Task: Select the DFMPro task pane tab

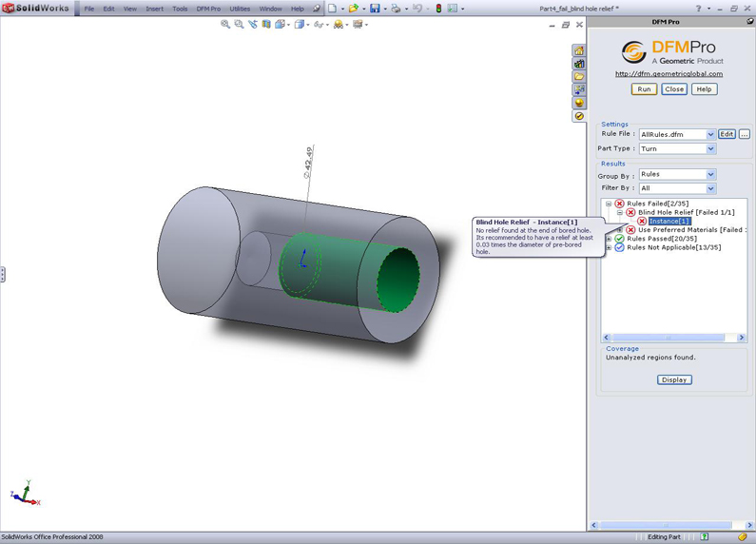Action: point(579,116)
